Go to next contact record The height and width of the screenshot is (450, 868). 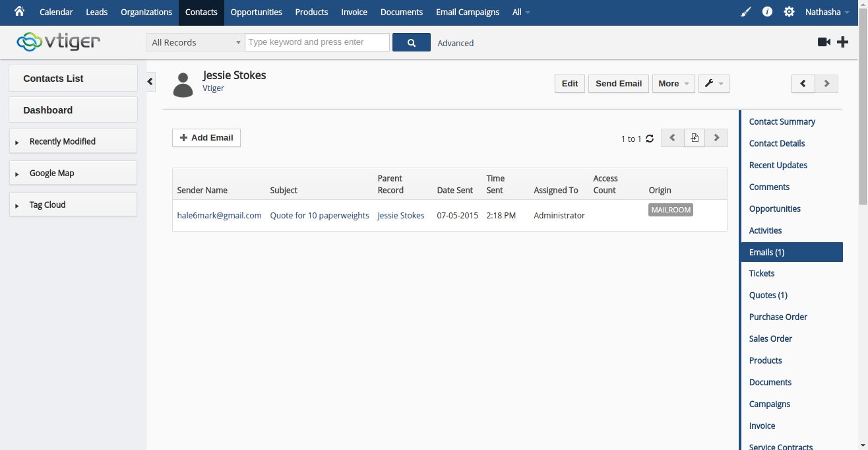pos(826,84)
